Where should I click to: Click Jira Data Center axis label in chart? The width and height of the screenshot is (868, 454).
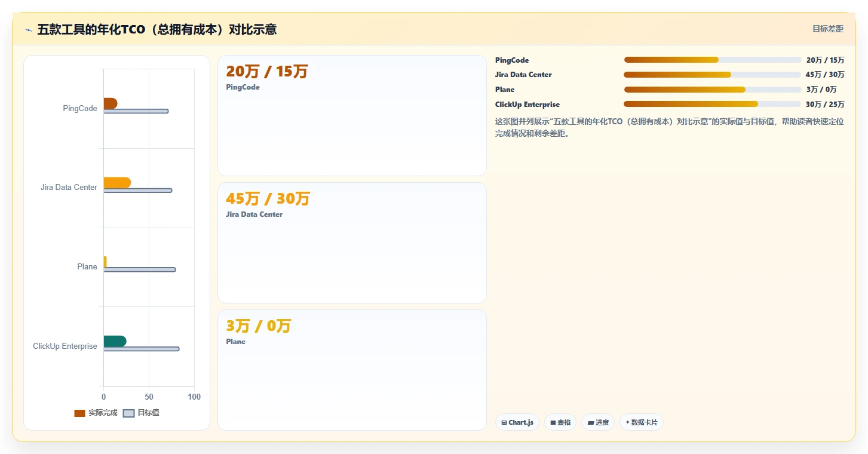click(69, 187)
